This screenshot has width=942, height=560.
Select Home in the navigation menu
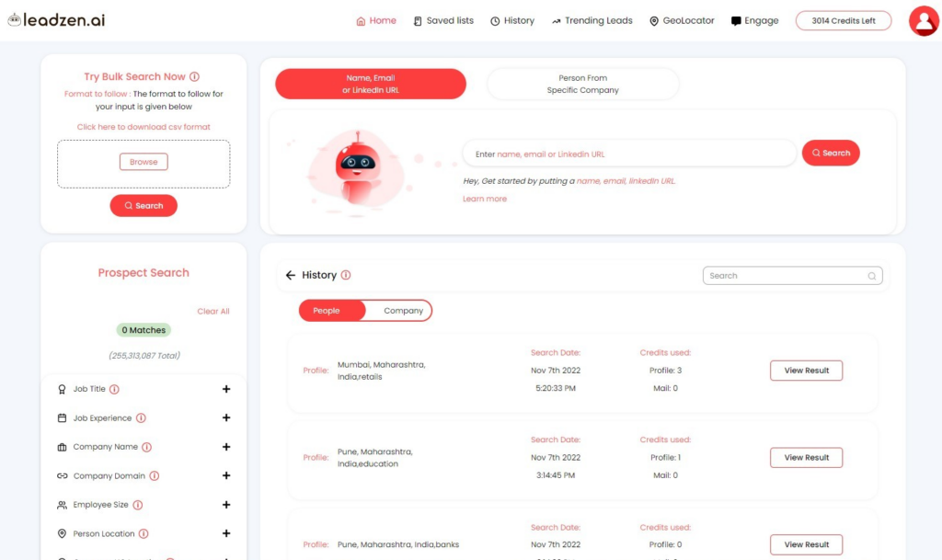(376, 20)
